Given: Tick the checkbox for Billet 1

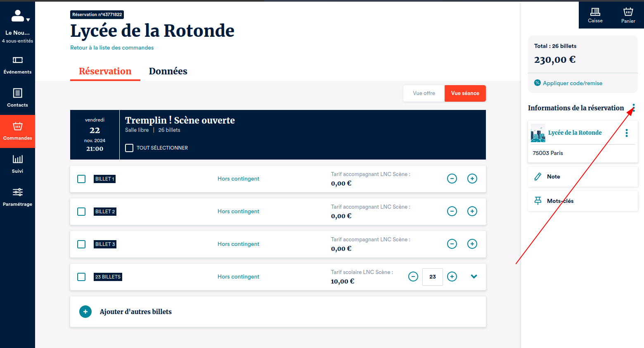Looking at the screenshot, I should coord(81,179).
